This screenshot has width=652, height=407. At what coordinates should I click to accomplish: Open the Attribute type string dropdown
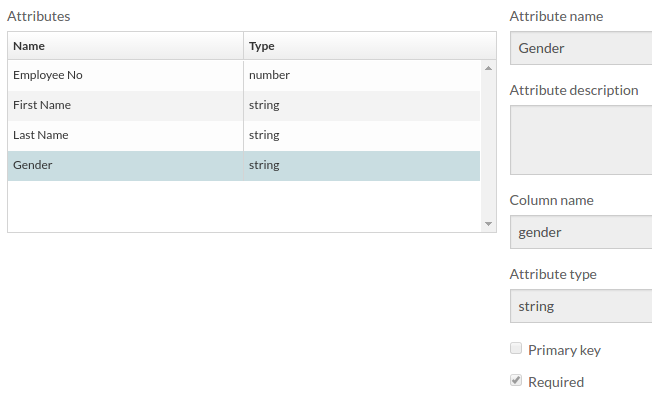(581, 306)
